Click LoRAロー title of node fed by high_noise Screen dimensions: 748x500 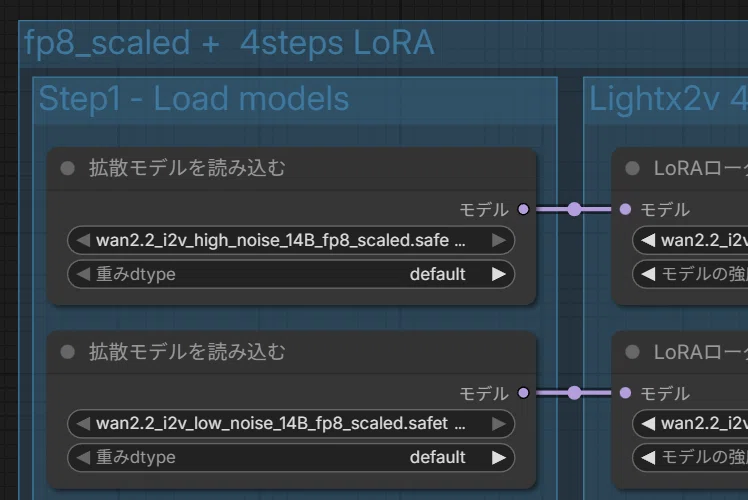point(700,168)
